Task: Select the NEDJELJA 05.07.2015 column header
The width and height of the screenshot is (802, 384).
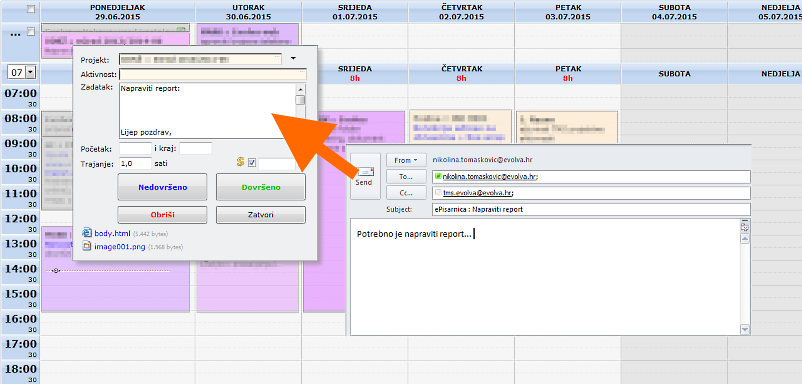Action: point(765,12)
